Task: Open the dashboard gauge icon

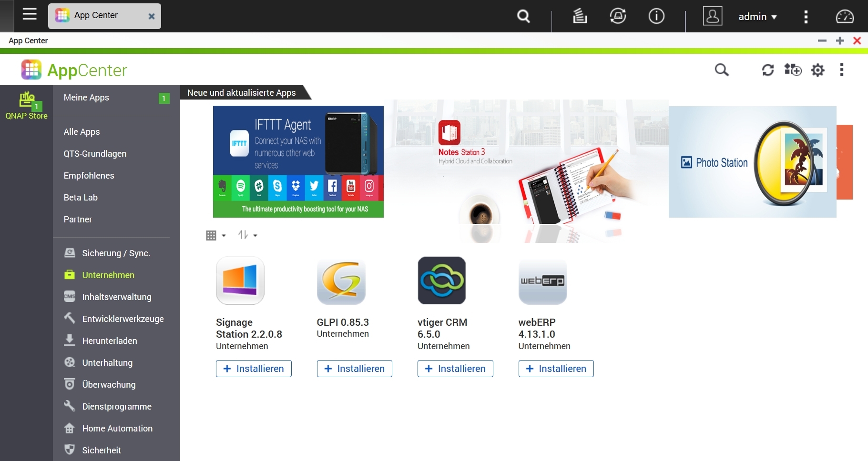Action: pos(845,17)
